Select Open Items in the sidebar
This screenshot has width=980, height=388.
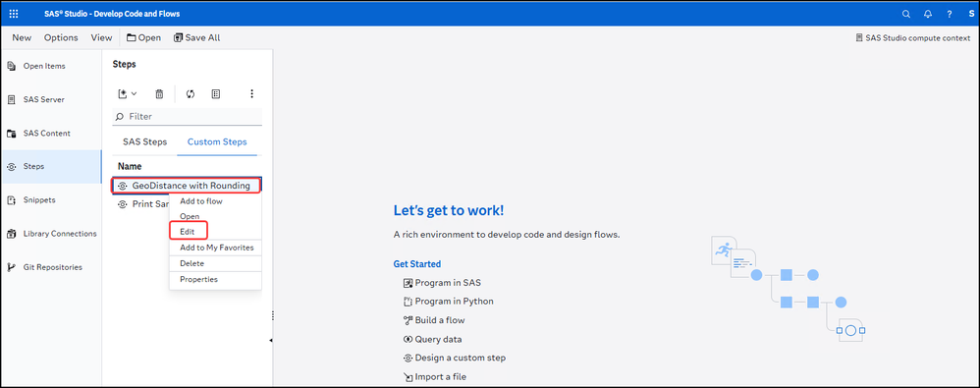51,66
